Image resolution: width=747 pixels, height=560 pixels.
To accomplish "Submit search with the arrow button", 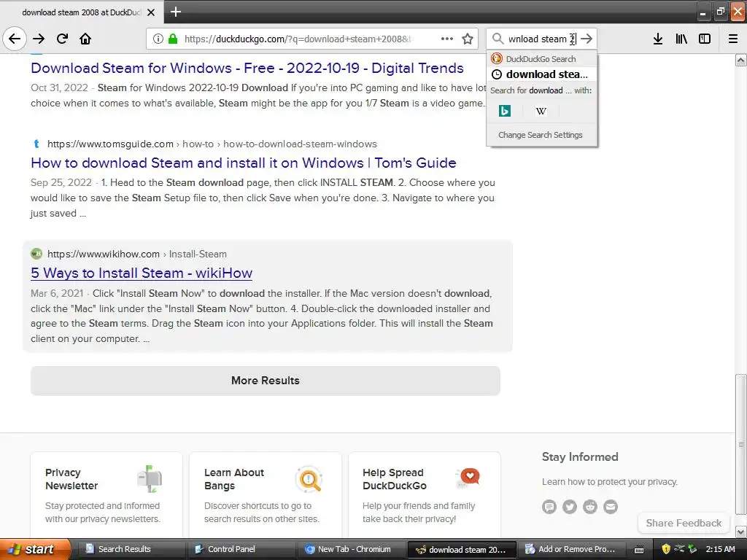I will click(x=587, y=39).
